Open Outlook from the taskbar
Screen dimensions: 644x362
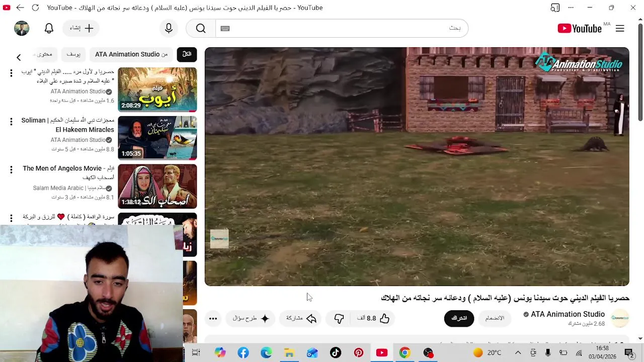point(312,353)
